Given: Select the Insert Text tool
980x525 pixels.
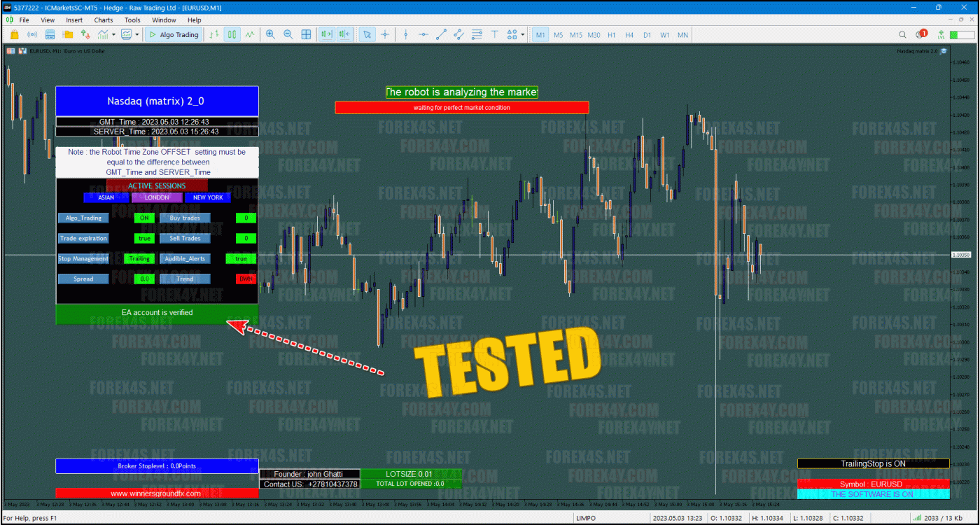Looking at the screenshot, I should click(495, 34).
